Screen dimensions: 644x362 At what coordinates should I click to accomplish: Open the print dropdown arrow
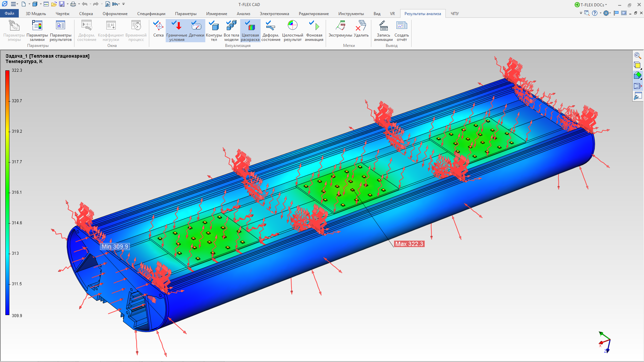(79, 4)
